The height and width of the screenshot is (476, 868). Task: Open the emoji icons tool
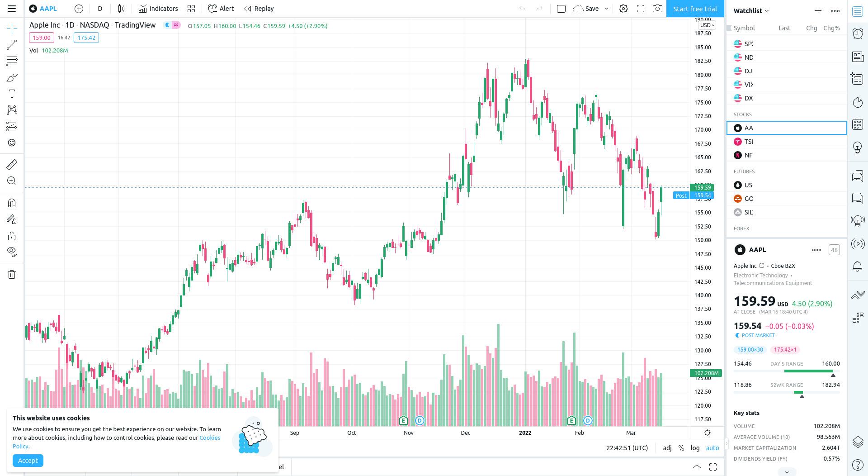[x=12, y=143]
